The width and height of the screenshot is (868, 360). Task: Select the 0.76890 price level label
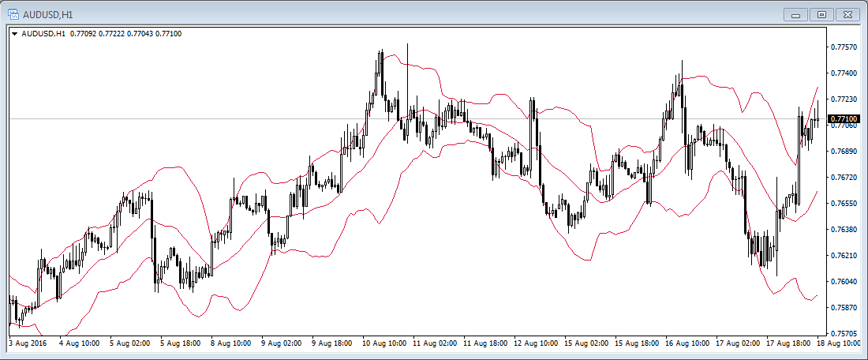click(844, 151)
